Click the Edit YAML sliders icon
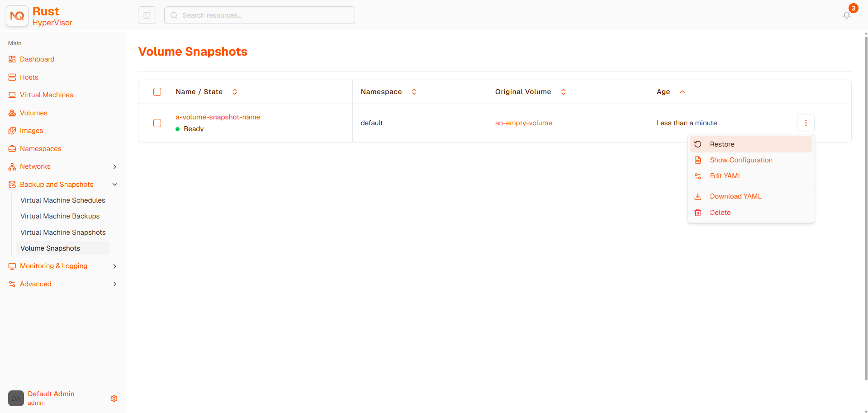Viewport: 868px width, 413px height. point(698,176)
